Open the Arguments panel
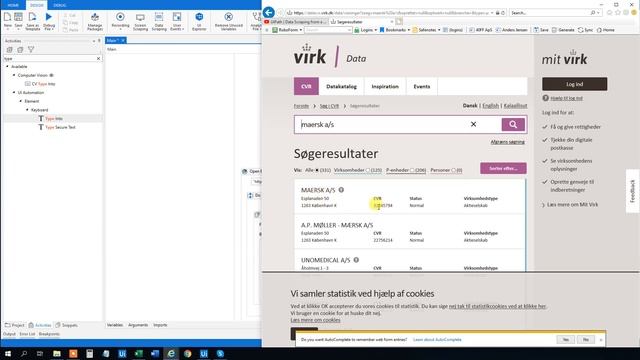 (138, 325)
